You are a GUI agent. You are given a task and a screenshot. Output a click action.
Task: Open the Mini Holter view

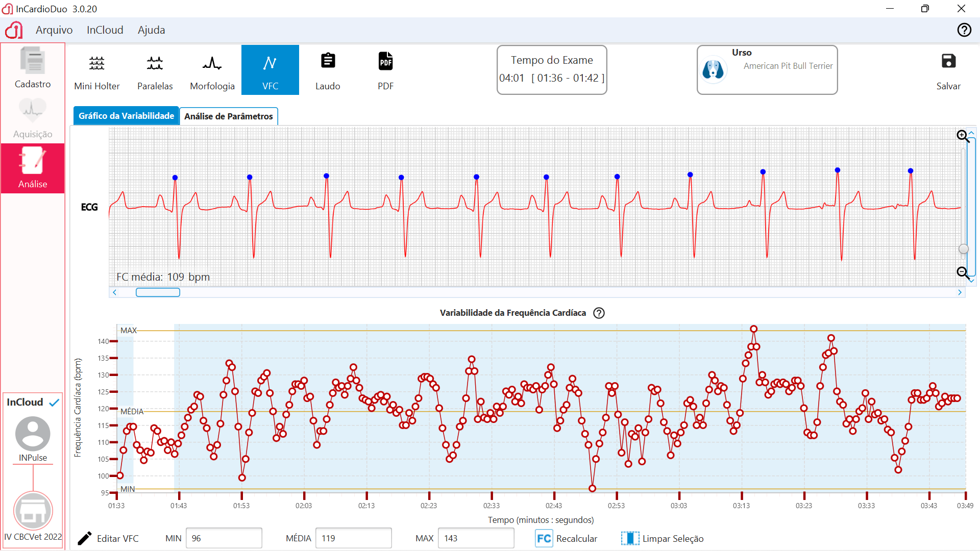click(x=96, y=70)
